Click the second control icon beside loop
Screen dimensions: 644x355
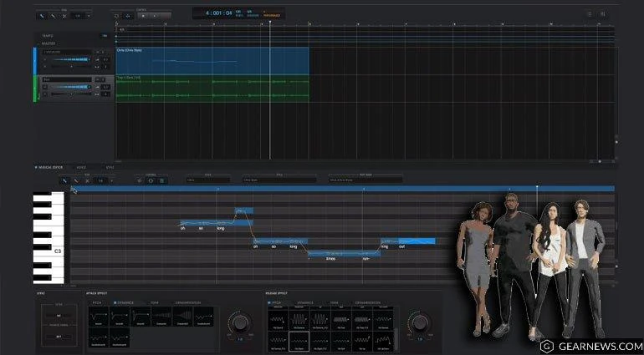point(127,16)
